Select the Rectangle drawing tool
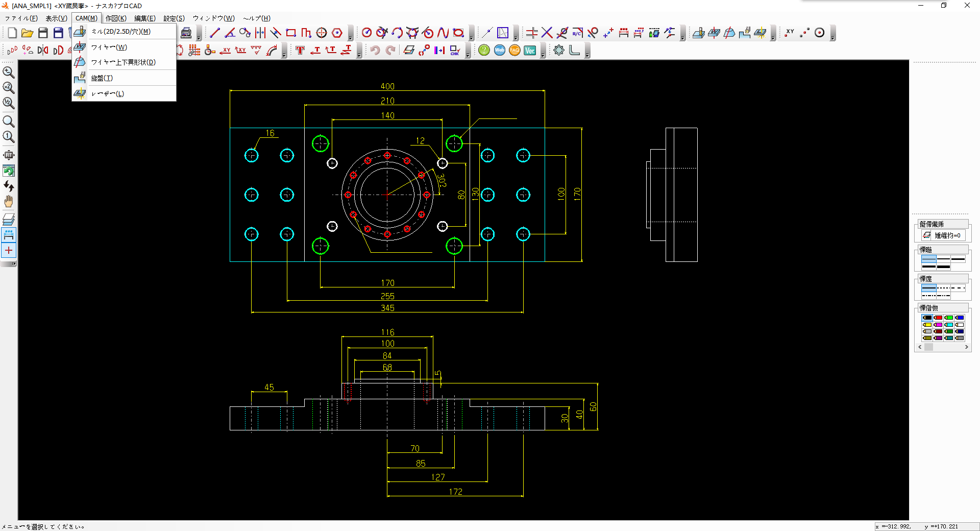 pyautogui.click(x=291, y=33)
